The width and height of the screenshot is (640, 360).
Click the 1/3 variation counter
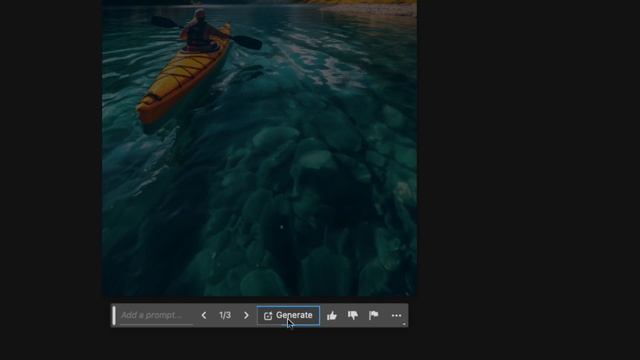225,316
